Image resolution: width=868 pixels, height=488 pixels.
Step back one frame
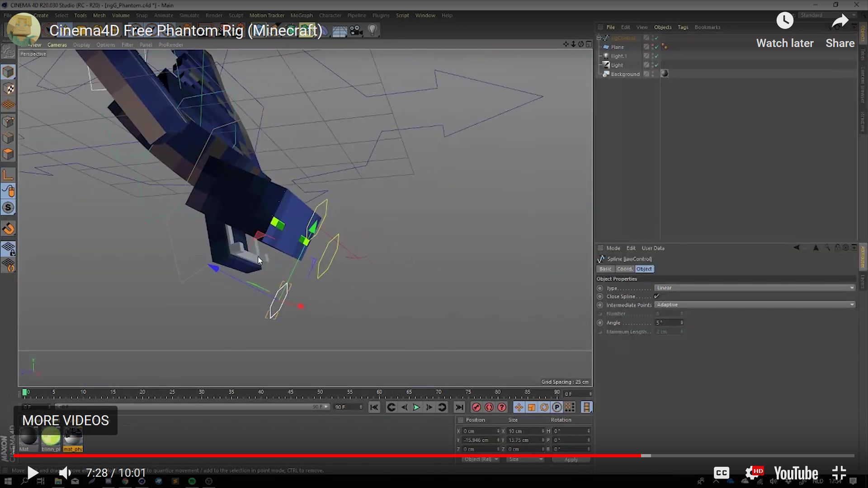[x=404, y=408]
